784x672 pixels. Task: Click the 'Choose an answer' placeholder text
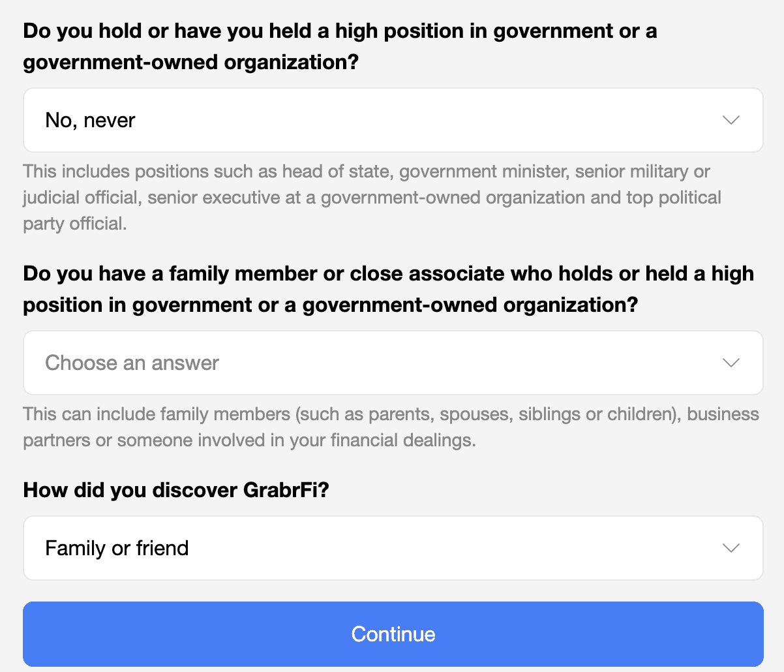click(132, 363)
